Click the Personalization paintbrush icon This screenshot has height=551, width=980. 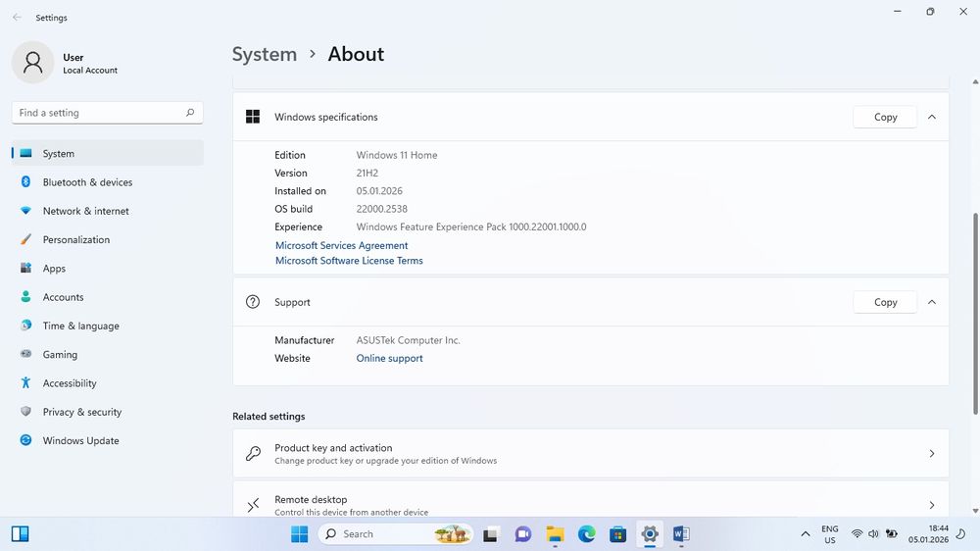(x=25, y=239)
